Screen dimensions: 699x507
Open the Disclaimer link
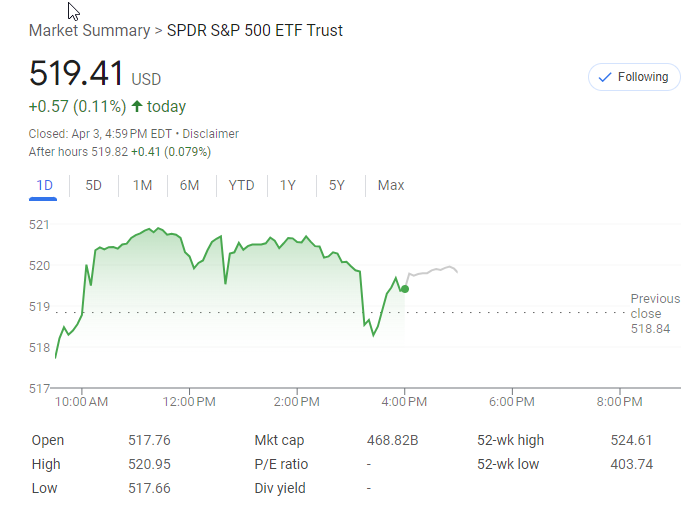point(210,134)
